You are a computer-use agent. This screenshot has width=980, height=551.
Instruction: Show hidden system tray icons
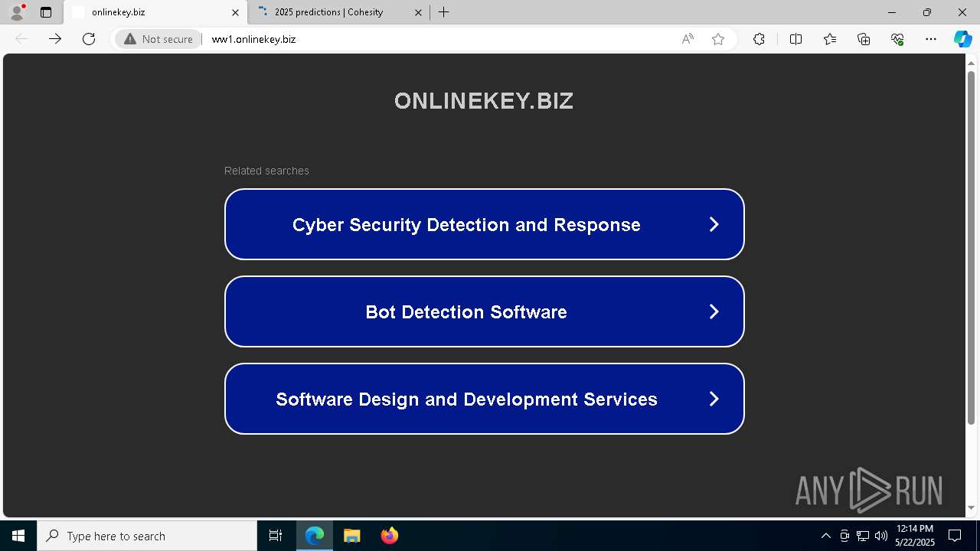pyautogui.click(x=826, y=536)
